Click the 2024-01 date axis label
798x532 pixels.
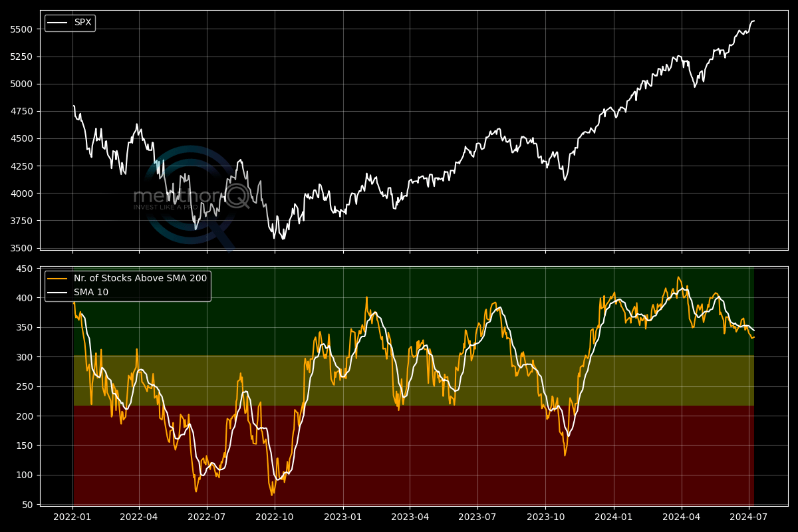click(x=614, y=515)
